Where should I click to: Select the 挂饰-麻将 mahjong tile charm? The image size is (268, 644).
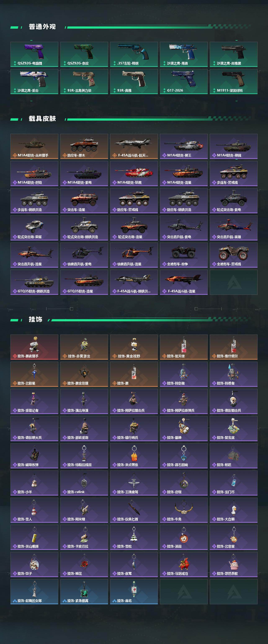pos(134,592)
